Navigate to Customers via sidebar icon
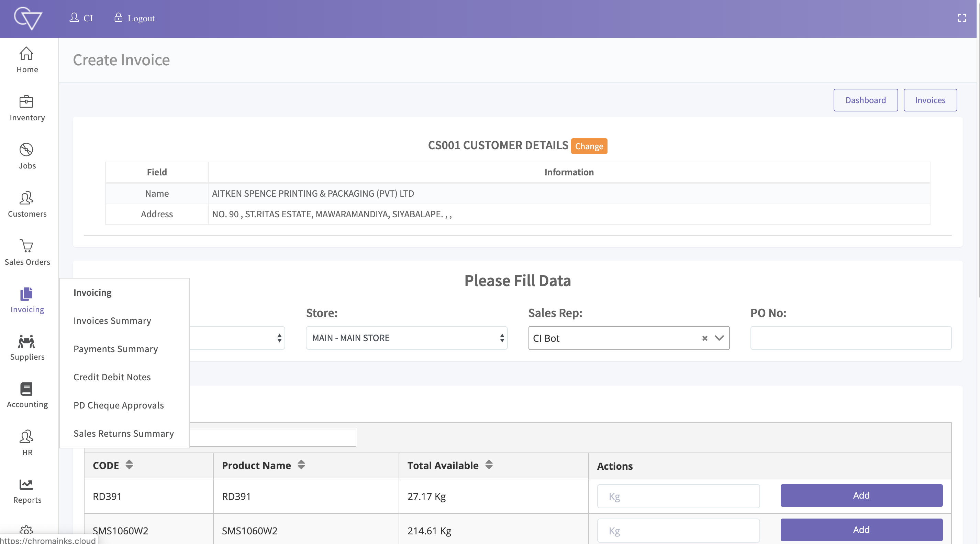 27,204
